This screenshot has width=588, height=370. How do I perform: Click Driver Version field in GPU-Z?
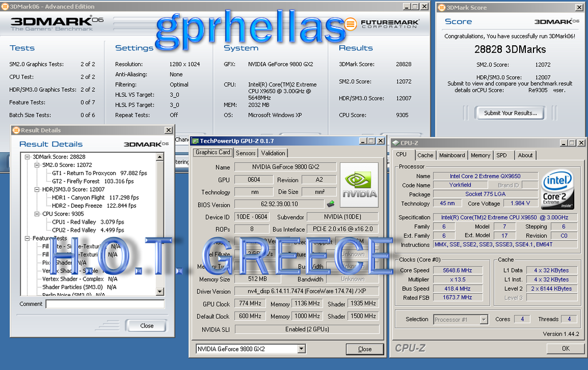[x=307, y=291]
